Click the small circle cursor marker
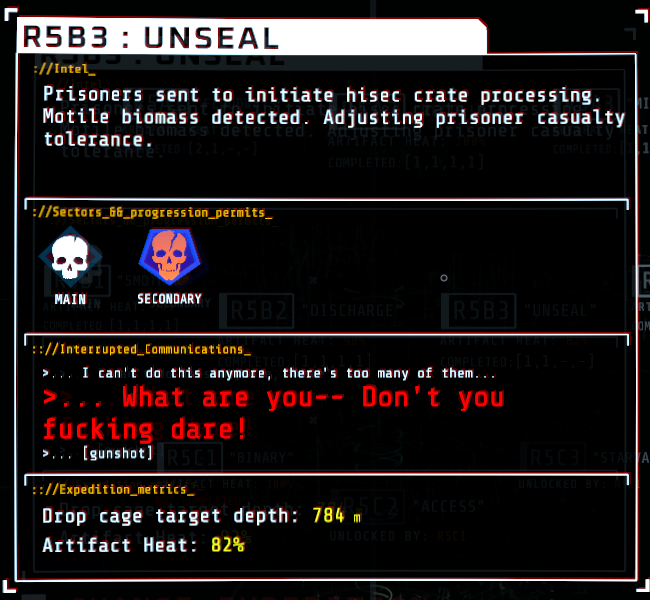 pos(444,278)
